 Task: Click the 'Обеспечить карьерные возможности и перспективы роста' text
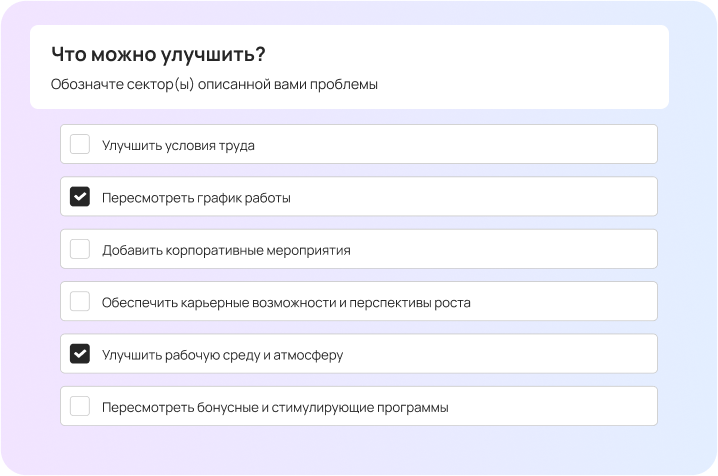285,301
